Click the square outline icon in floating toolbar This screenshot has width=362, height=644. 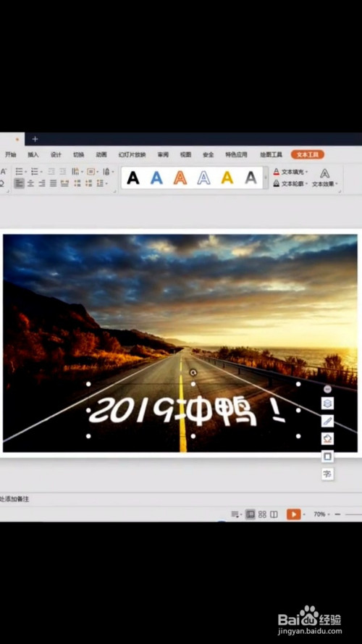click(327, 456)
